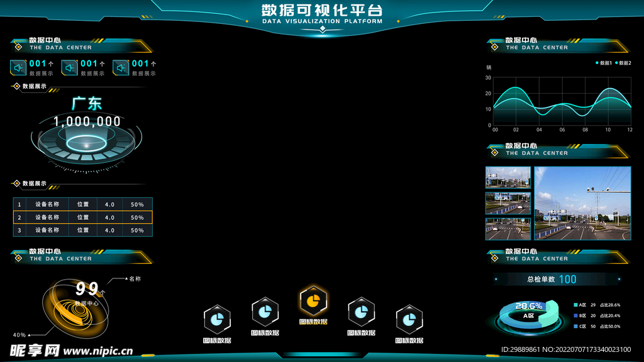Click the data center header above the line chart
Image resolution: width=644 pixels, height=362 pixels.
558,45
